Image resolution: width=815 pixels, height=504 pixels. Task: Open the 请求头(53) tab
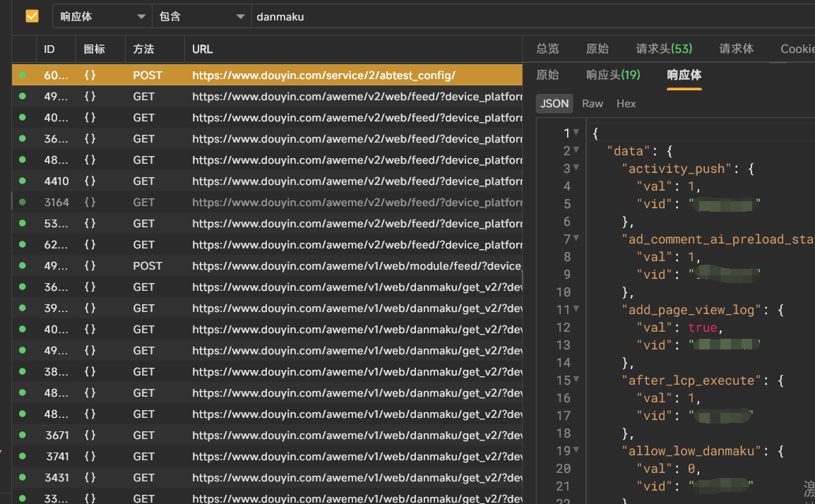[665, 49]
